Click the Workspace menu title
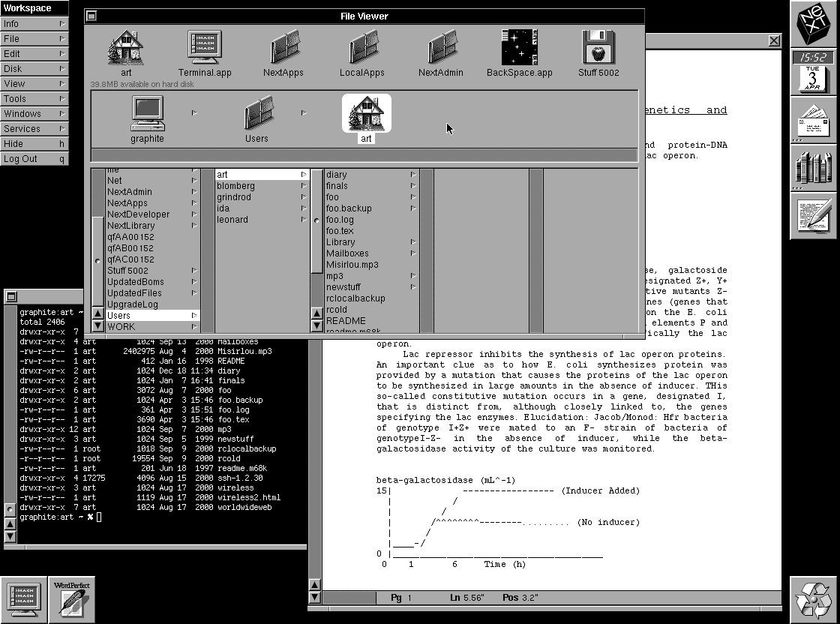Screen dimensions: 840x624 [x=34, y=8]
